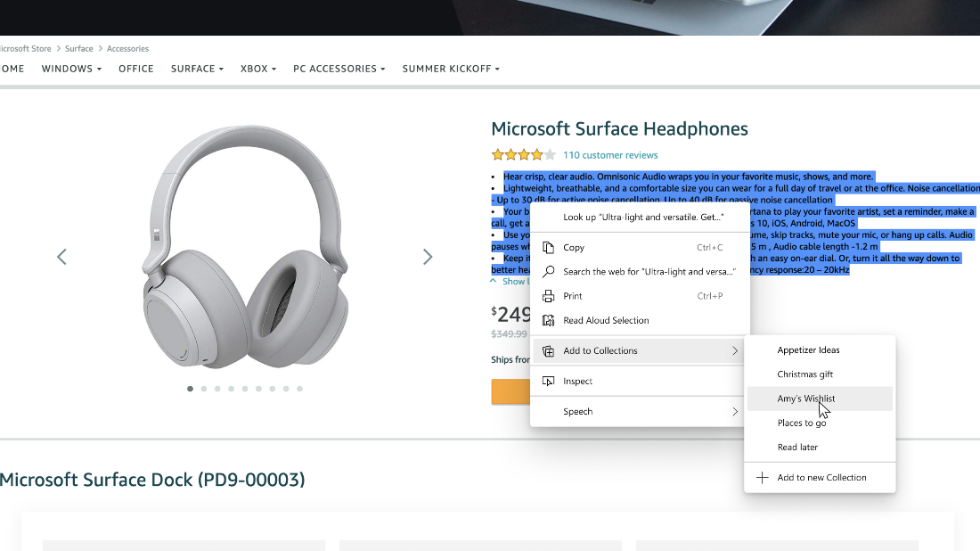Search the web for selected text
Viewport: 980px width, 551px height.
640,271
